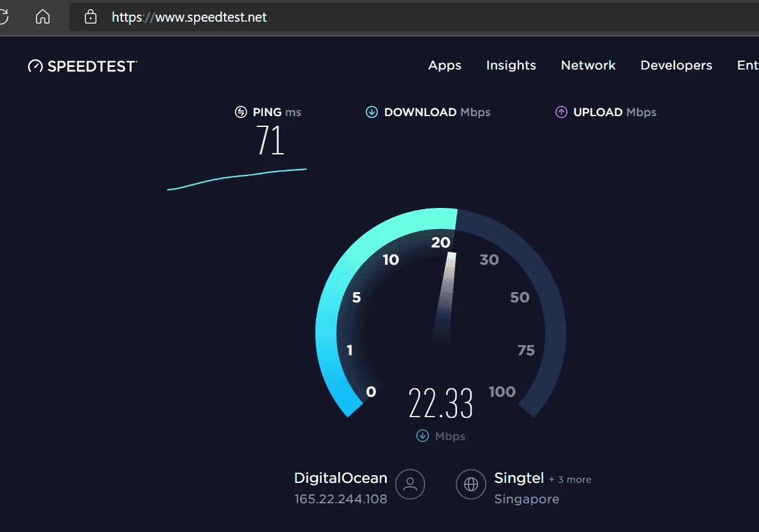Select the DOWNLOAD Mbps label
Viewport: 759px width, 532px height.
(x=437, y=112)
